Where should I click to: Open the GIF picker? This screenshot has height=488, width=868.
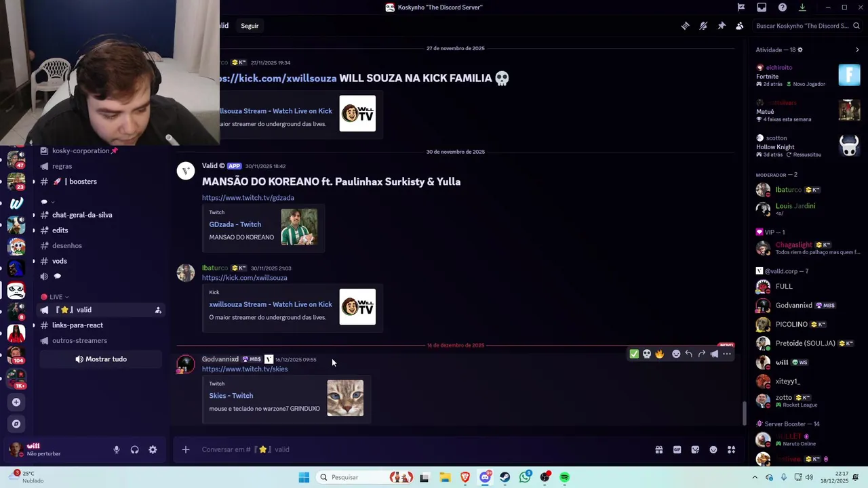677,449
